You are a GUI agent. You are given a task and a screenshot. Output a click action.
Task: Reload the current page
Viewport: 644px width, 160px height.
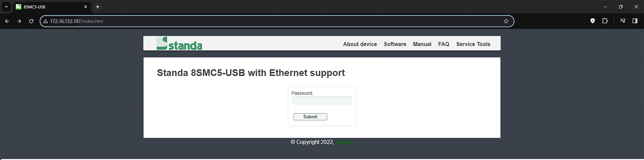31,21
